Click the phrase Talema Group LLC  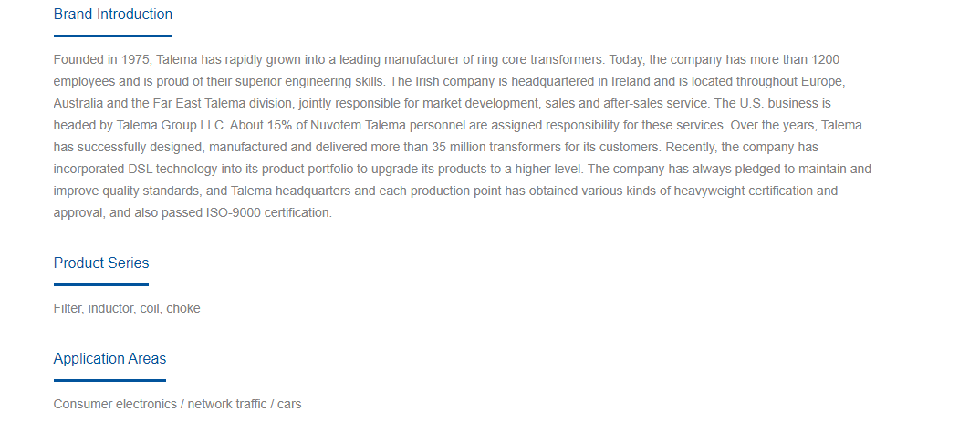(172, 126)
